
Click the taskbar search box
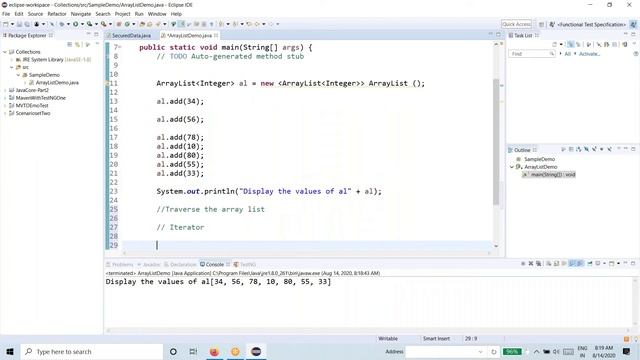pos(91,351)
